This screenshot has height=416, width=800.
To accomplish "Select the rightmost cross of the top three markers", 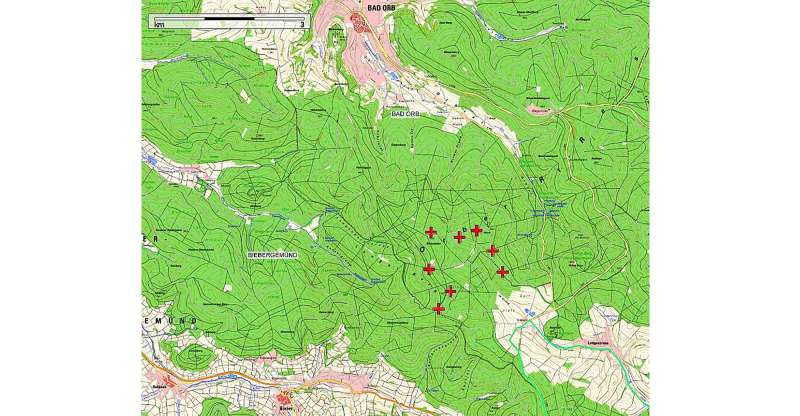I will (477, 230).
